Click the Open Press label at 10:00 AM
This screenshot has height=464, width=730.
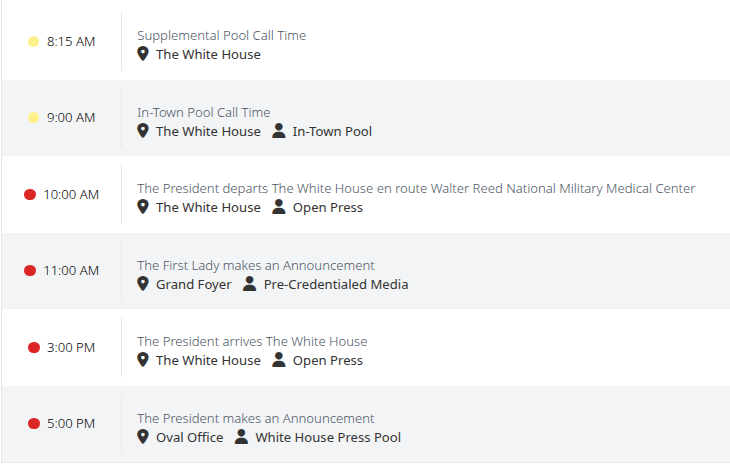coord(327,208)
